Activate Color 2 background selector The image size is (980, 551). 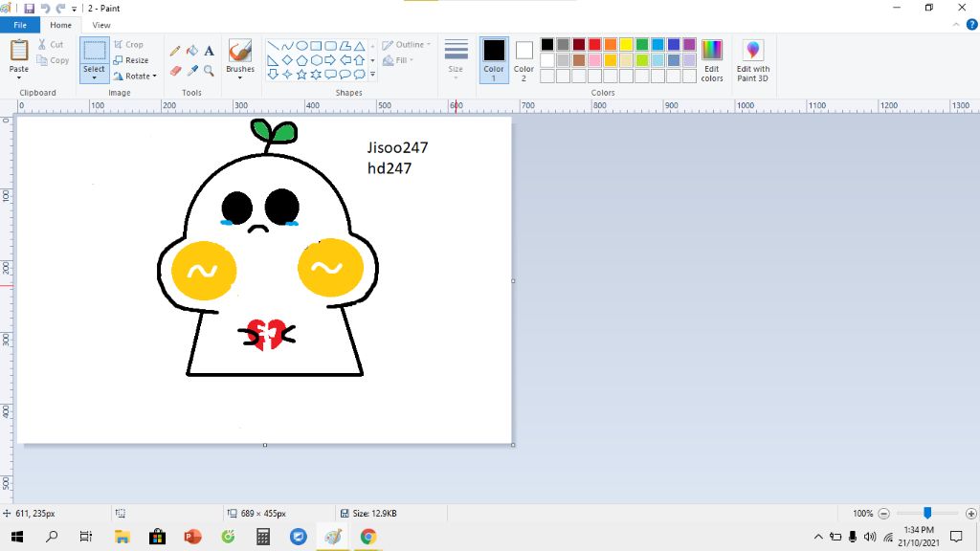[x=523, y=60]
